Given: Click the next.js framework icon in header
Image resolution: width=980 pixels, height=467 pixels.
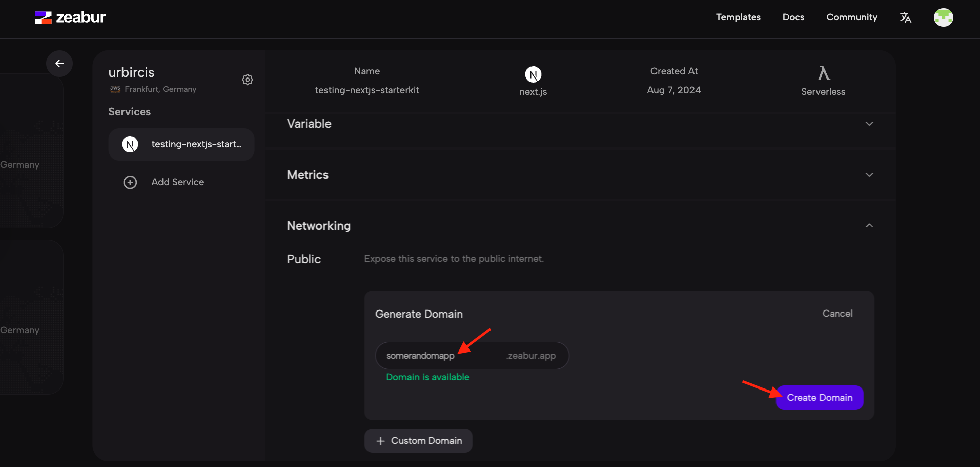Looking at the screenshot, I should (533, 74).
